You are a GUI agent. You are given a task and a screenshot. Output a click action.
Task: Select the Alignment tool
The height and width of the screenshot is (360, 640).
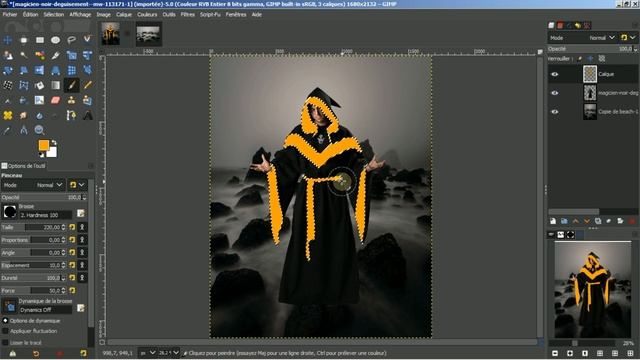click(x=24, y=40)
